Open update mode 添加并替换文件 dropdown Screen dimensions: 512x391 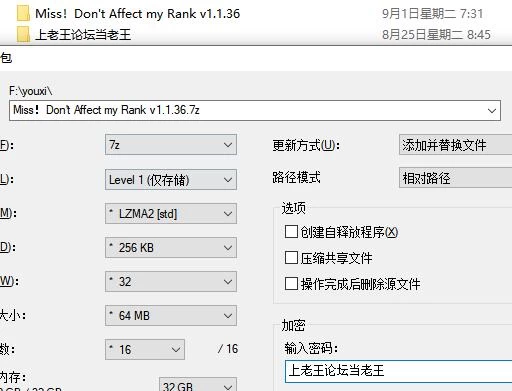pos(455,145)
